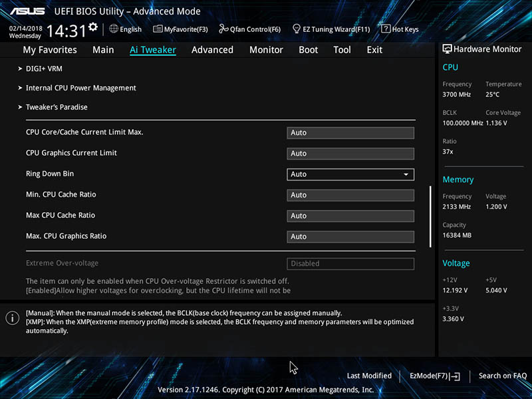
Task: Click the Version 2.17.1246 copyright text
Action: tap(265, 390)
